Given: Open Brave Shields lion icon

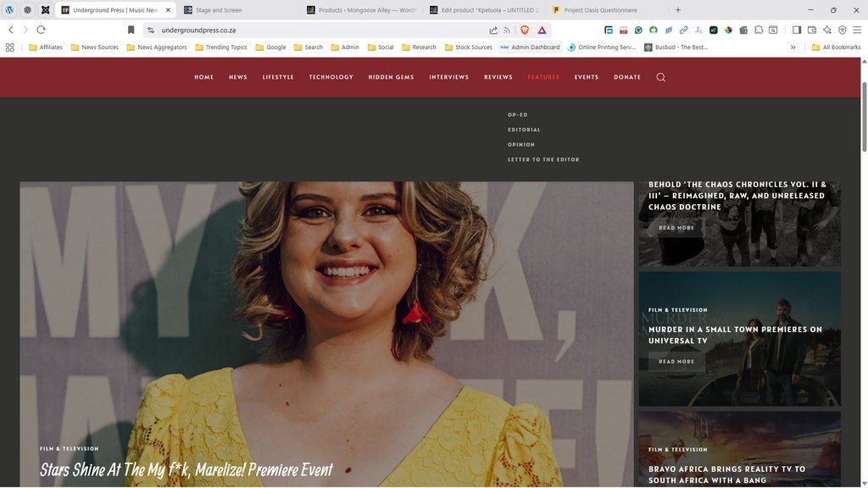Looking at the screenshot, I should (525, 30).
